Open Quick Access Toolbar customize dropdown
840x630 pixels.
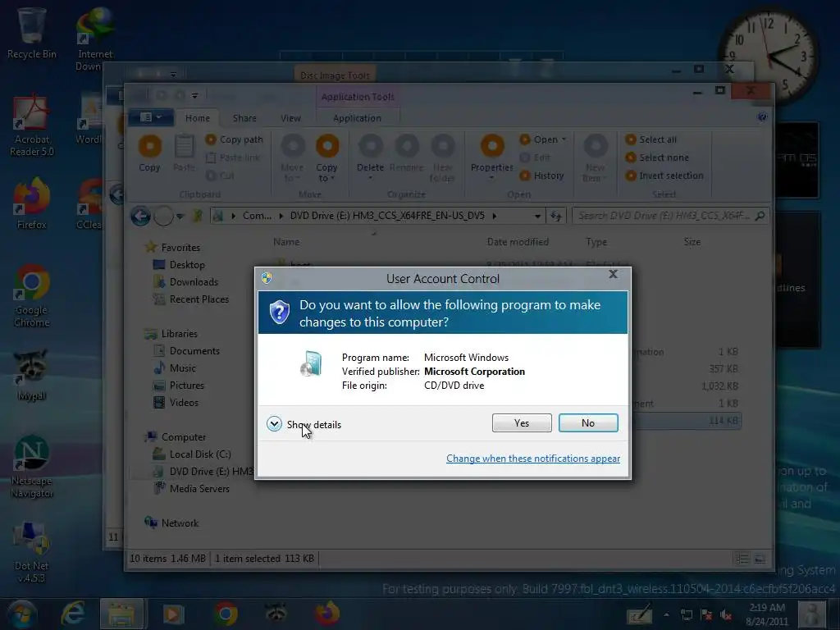(194, 96)
